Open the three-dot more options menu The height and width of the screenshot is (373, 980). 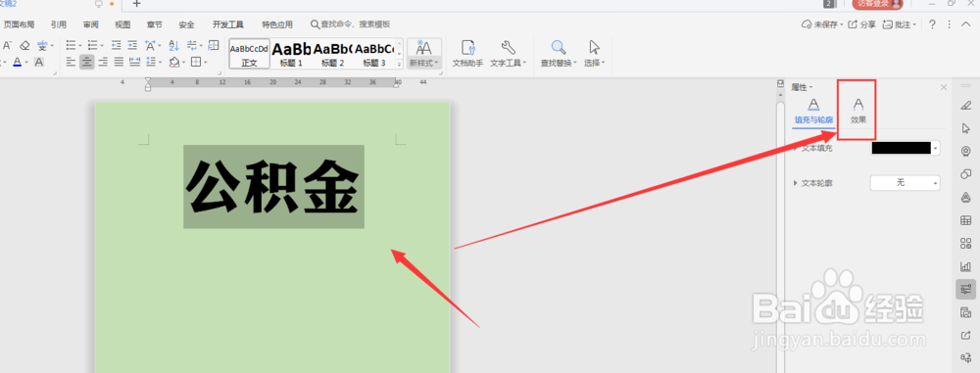950,24
